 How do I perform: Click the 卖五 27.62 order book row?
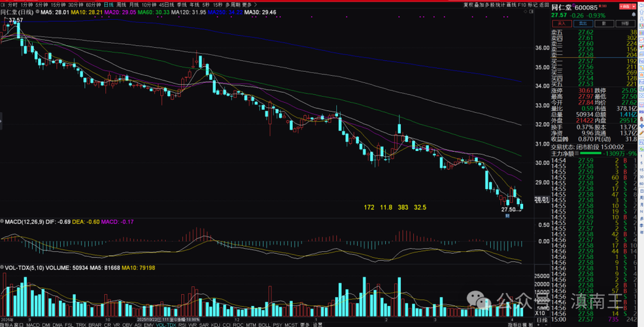[594, 31]
